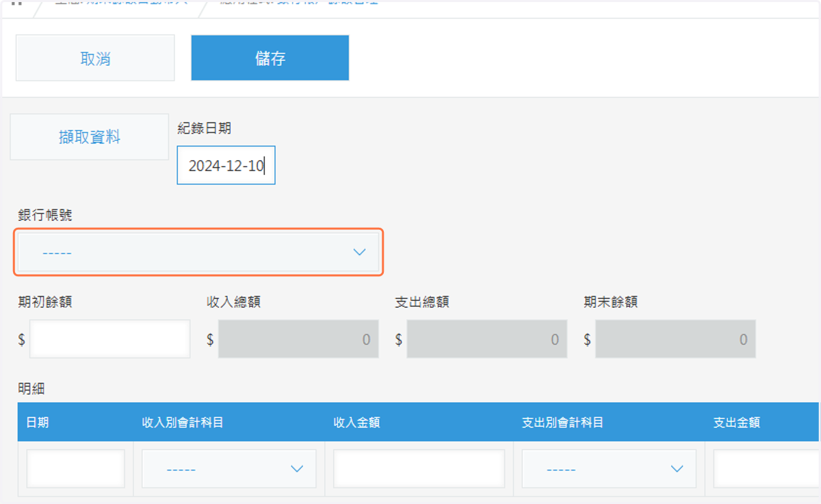This screenshot has width=821, height=504.
Task: Open the 收入別會計科目 dropdown
Action: coord(229,468)
